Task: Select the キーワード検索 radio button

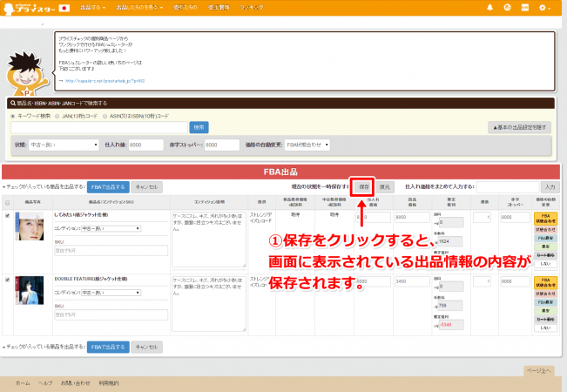Action: (x=13, y=117)
